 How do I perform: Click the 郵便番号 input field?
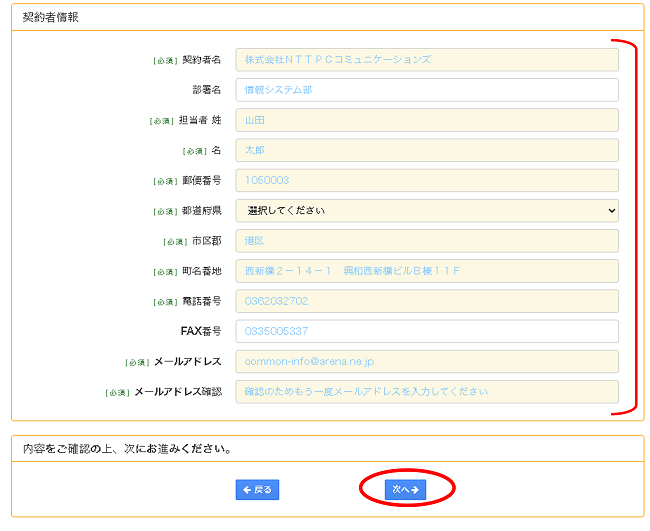pos(427,180)
